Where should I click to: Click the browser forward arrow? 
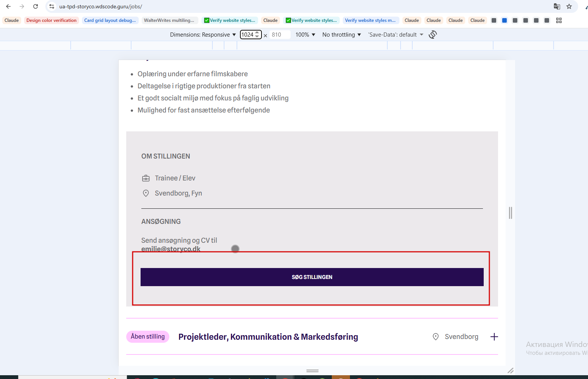[22, 6]
